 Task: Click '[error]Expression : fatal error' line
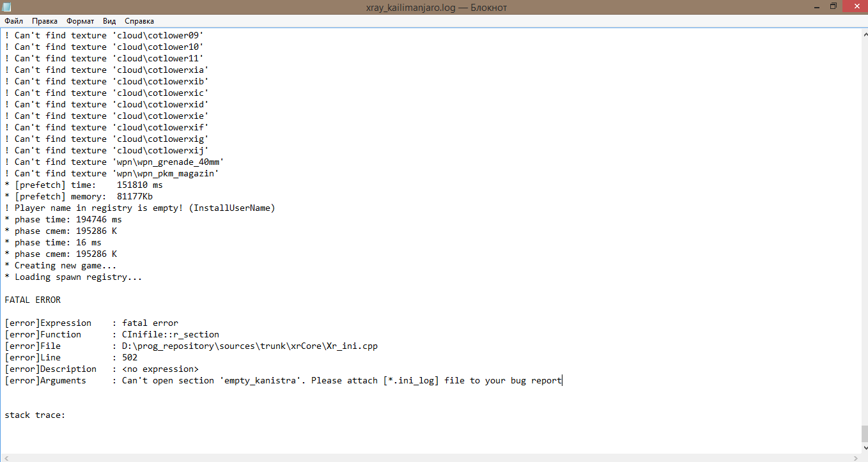91,323
